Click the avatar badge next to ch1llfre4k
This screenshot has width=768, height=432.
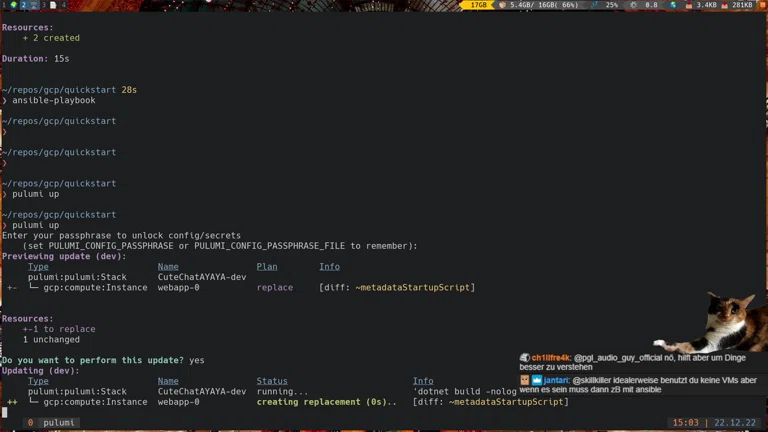point(525,358)
